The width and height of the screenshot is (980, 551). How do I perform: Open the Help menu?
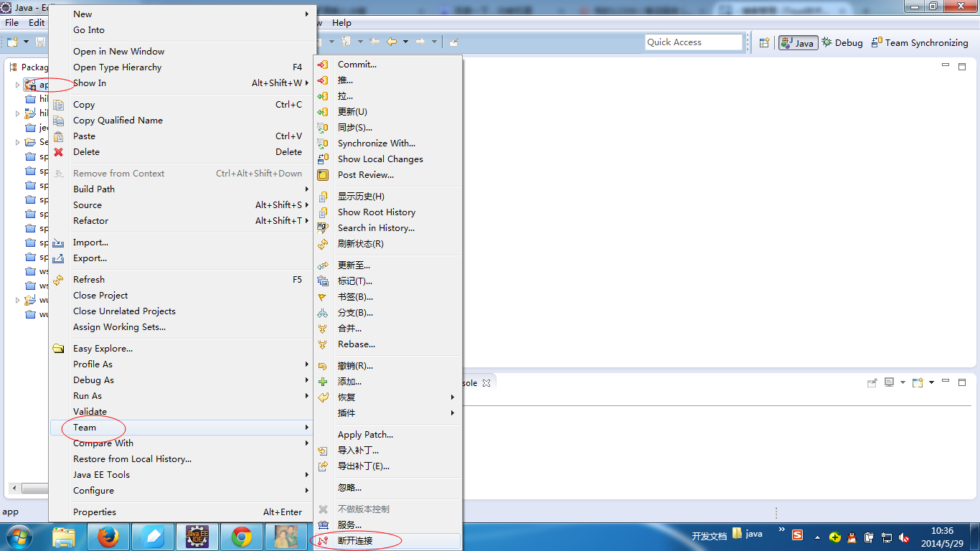pos(341,23)
